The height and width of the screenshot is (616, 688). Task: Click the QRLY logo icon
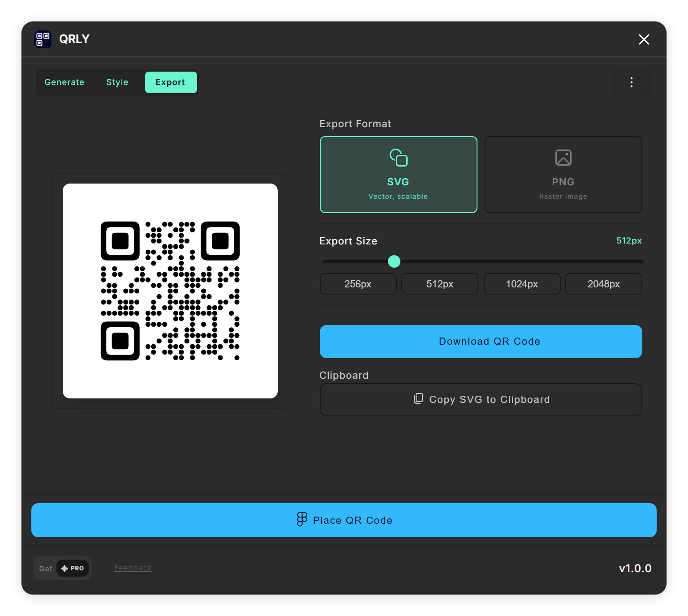point(43,39)
